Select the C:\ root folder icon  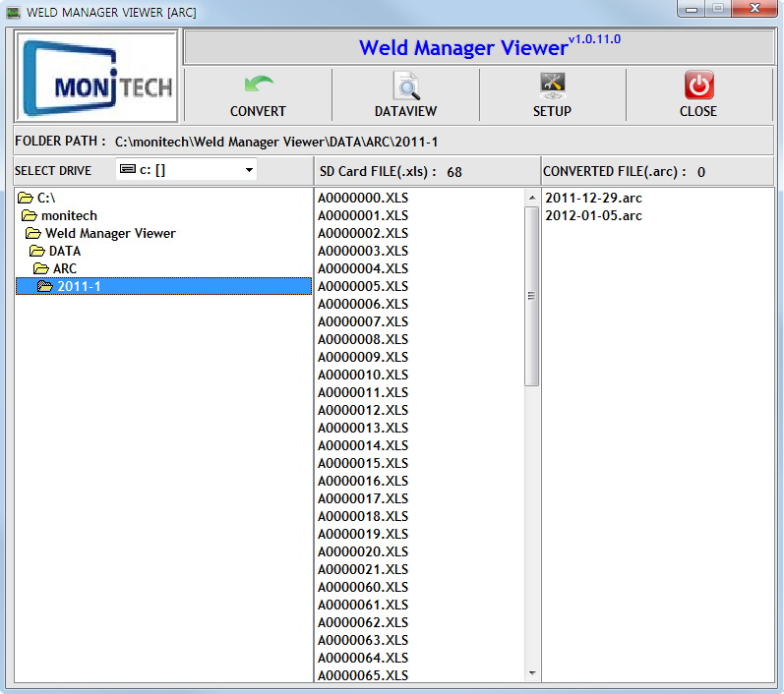25,198
